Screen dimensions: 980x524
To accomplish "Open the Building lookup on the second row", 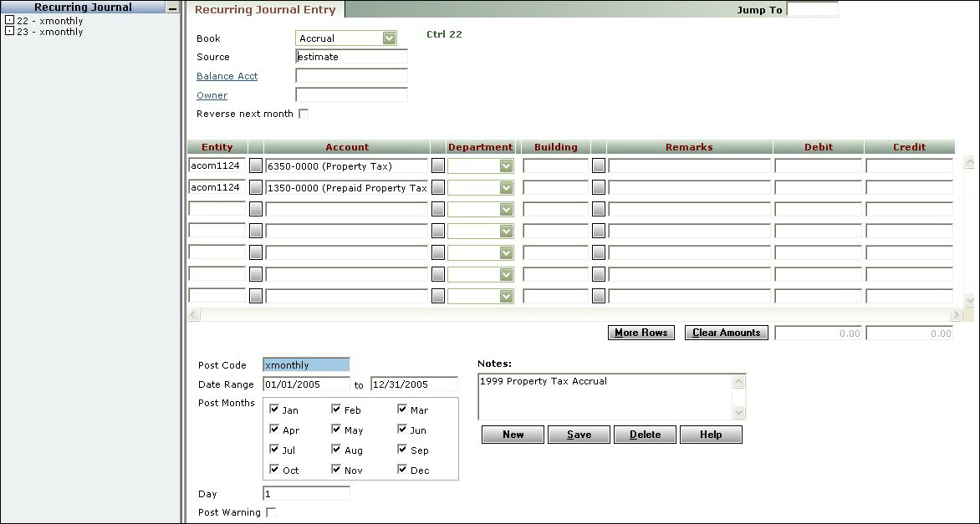I will point(599,187).
